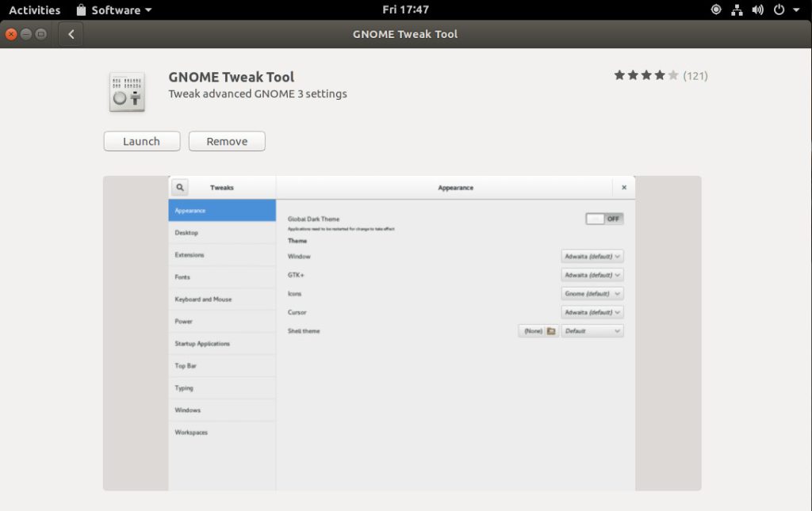Toggle the Global Dark Theme switch

click(x=604, y=219)
